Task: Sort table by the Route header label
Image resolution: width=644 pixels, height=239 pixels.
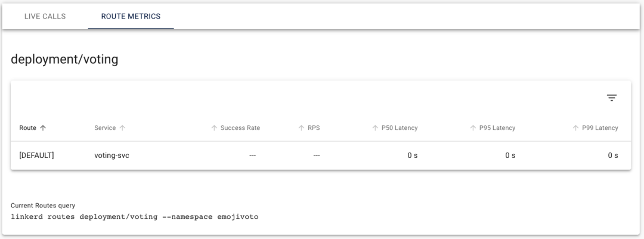Action: point(28,128)
